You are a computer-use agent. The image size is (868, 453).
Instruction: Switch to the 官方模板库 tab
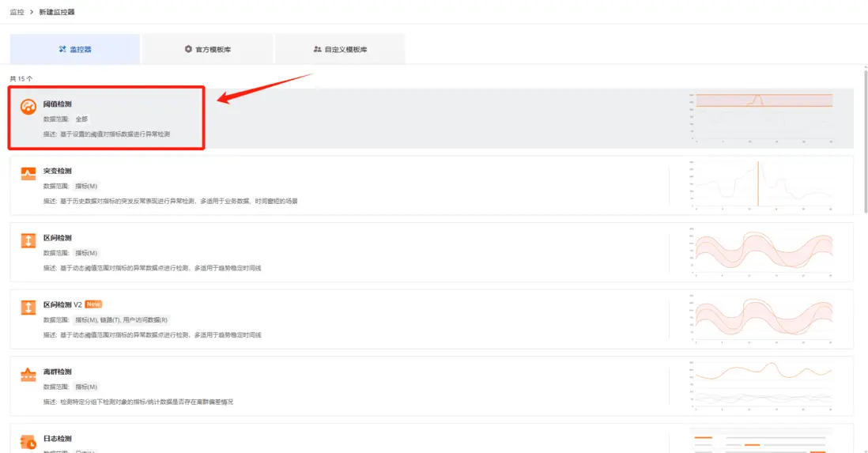click(x=208, y=49)
